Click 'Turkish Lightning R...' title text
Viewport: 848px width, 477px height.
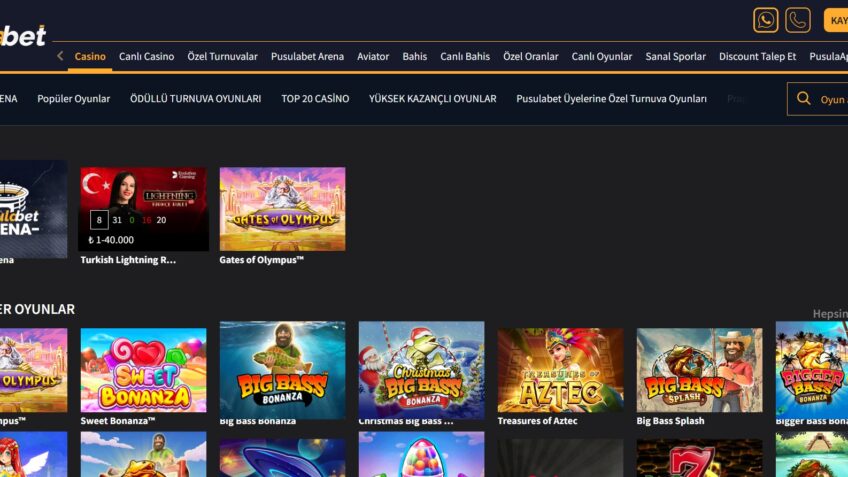[x=128, y=260]
